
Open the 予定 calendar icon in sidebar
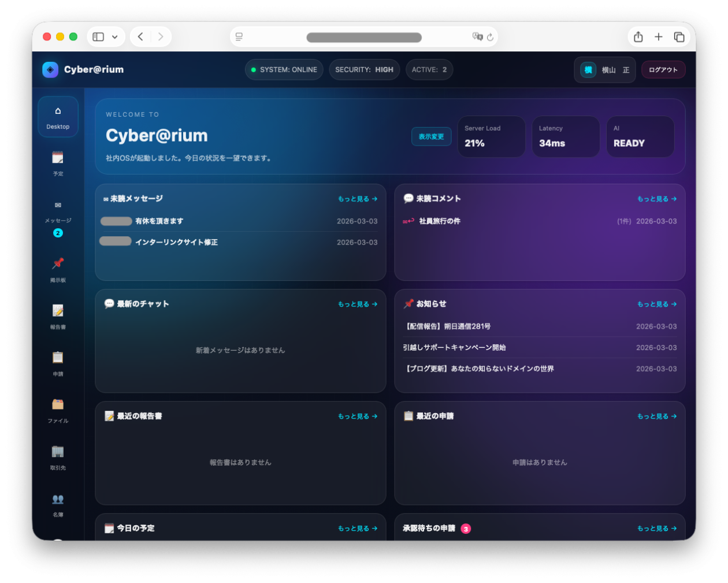(58, 158)
